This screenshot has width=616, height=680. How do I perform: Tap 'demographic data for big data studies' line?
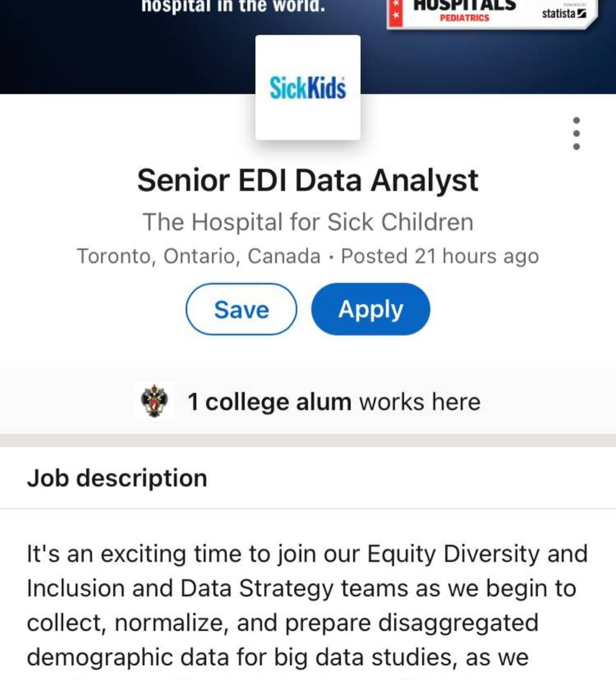pos(277,657)
